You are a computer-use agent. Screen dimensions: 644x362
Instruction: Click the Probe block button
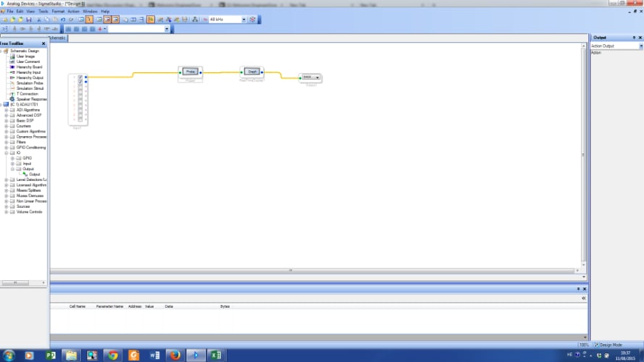[191, 72]
